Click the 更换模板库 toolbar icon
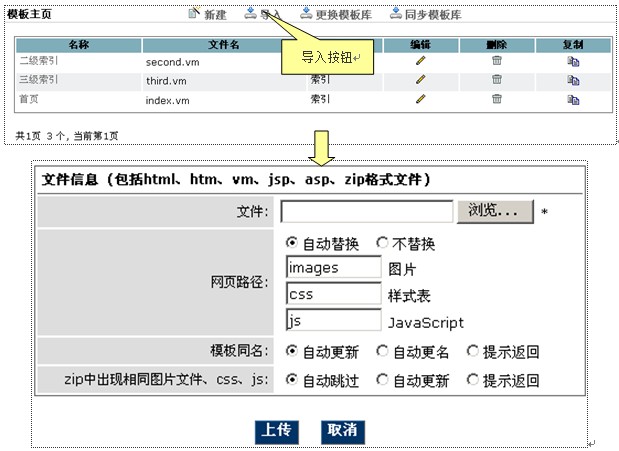Screen dimensions: 619x451 point(306,13)
